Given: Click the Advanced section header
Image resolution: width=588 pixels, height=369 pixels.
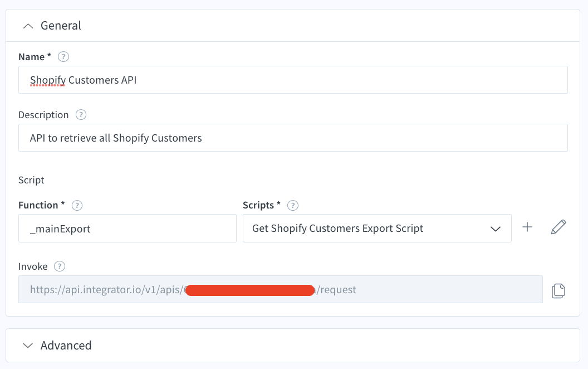Looking at the screenshot, I should coord(66,346).
